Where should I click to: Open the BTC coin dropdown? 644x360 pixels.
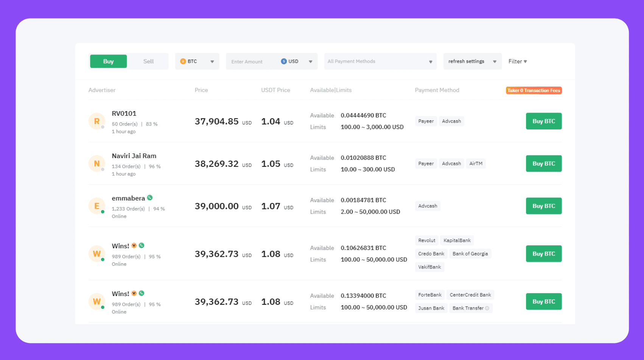coord(197,61)
